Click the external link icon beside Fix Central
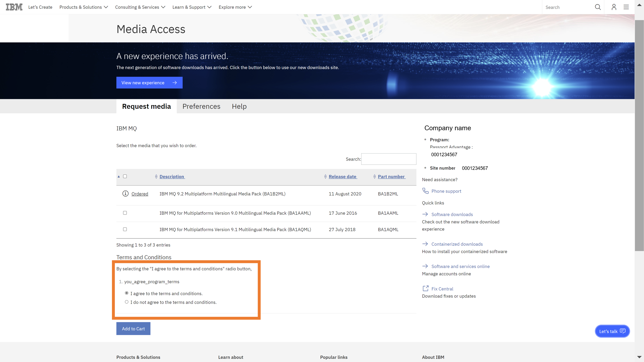Image resolution: width=644 pixels, height=362 pixels. click(x=425, y=288)
